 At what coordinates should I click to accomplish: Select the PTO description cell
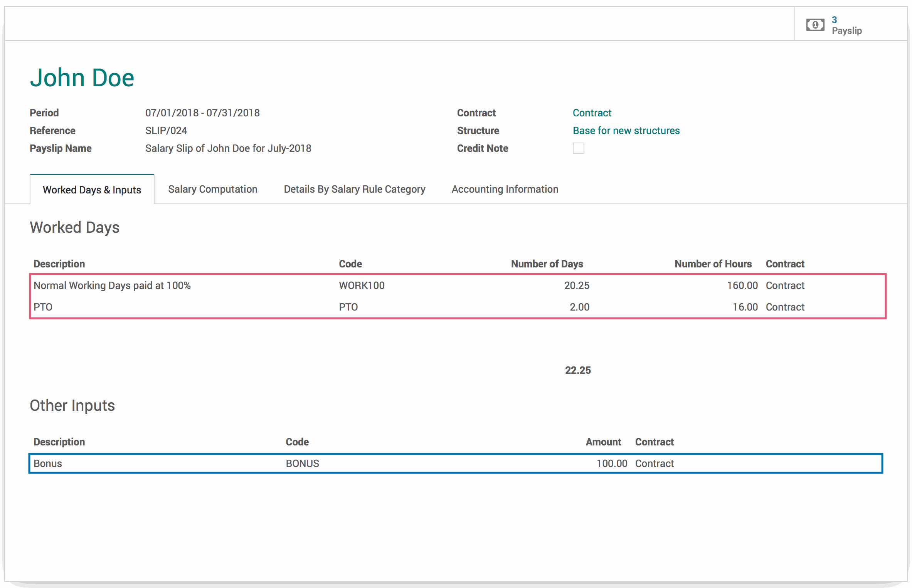[x=43, y=307]
